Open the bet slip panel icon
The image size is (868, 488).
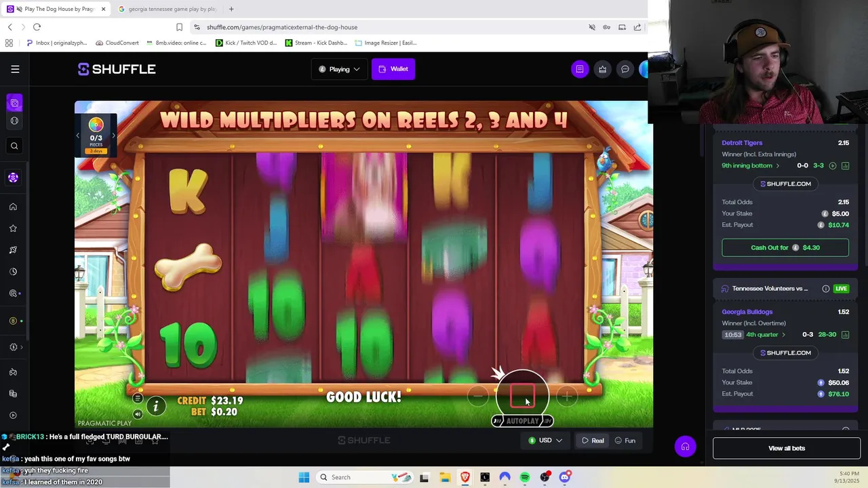pos(580,69)
